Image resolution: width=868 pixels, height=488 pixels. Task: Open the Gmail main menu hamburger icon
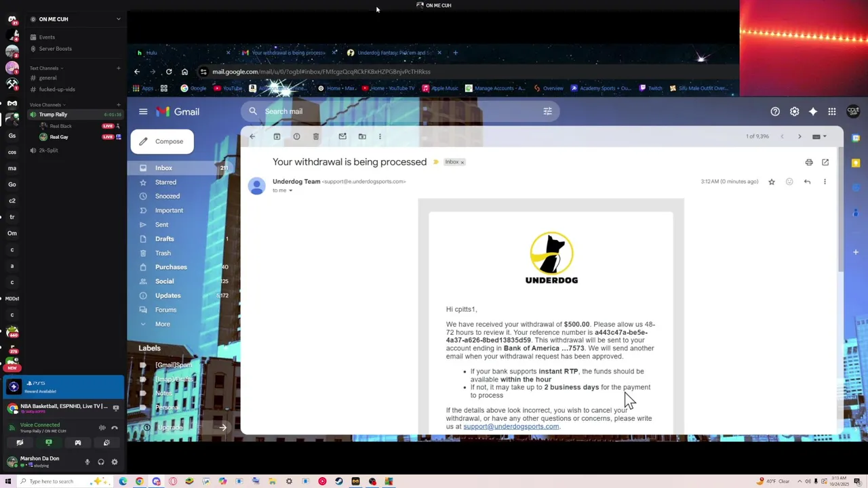tap(143, 112)
